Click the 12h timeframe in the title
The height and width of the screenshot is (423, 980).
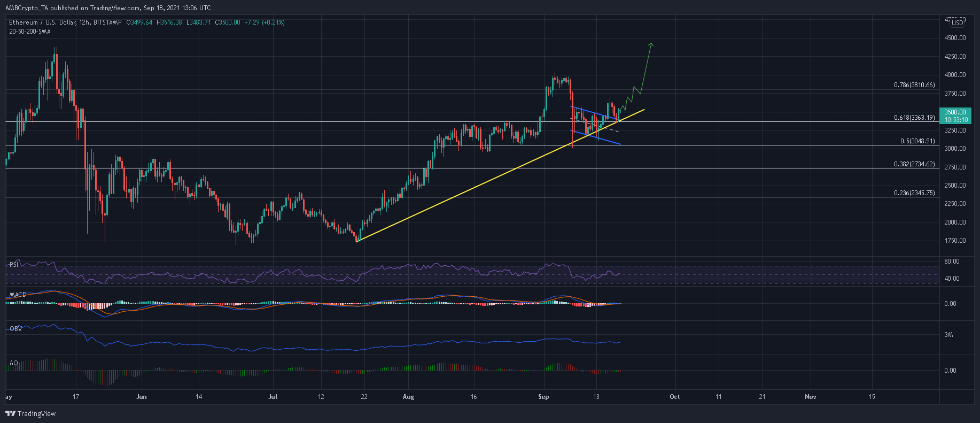[x=85, y=22]
